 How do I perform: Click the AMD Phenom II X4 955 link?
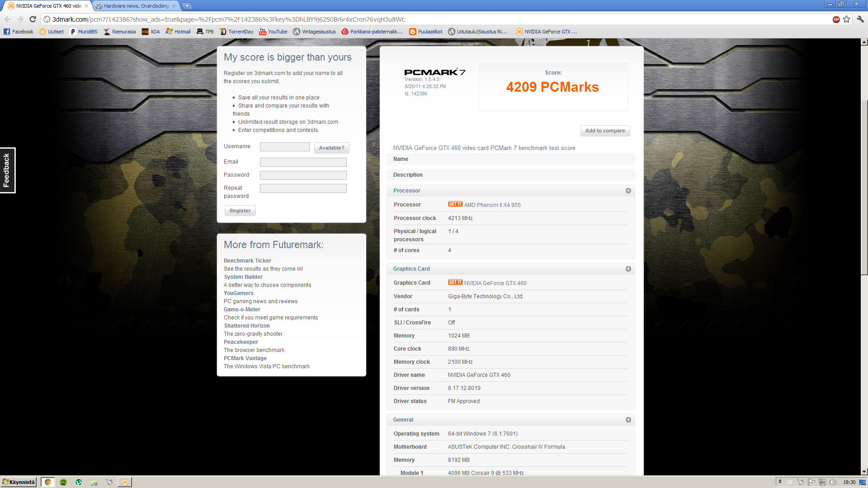coord(492,205)
